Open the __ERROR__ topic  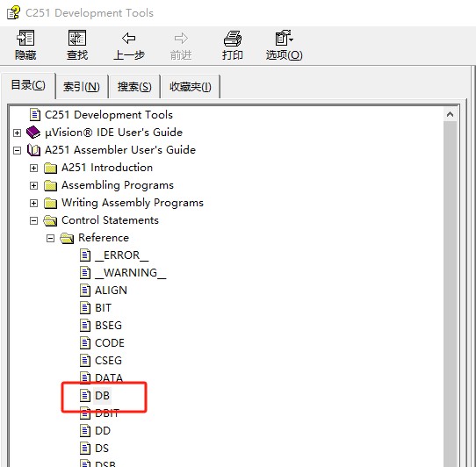point(122,255)
